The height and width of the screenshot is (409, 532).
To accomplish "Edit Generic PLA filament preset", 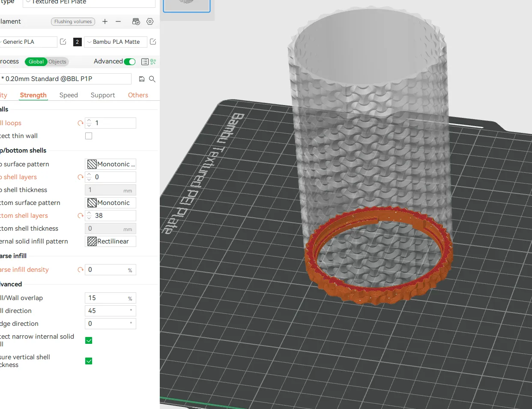I will tap(63, 42).
